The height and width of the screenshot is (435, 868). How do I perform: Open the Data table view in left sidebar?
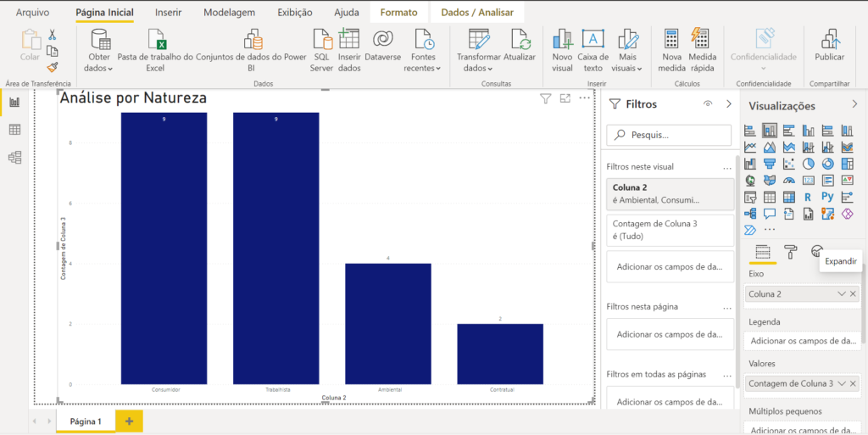point(15,130)
